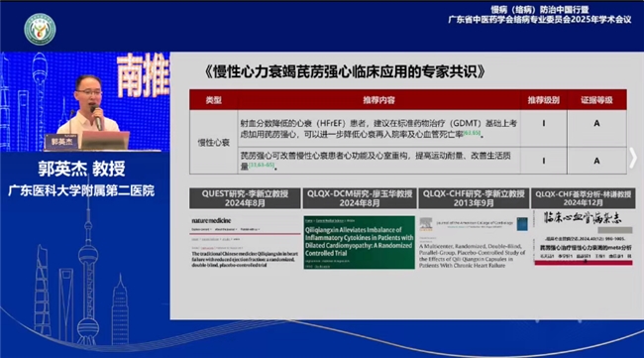Click the next-slide chevron arrow at the right edge

pyautogui.click(x=633, y=159)
